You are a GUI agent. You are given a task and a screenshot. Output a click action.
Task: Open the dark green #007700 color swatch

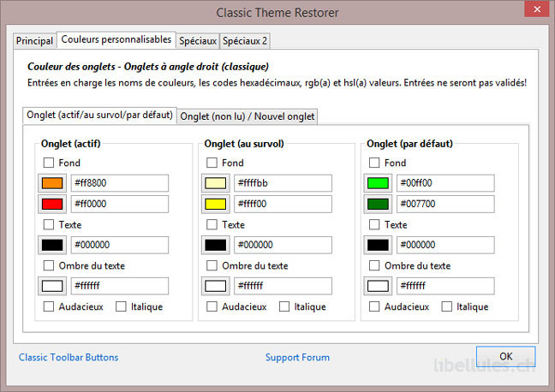click(x=378, y=204)
